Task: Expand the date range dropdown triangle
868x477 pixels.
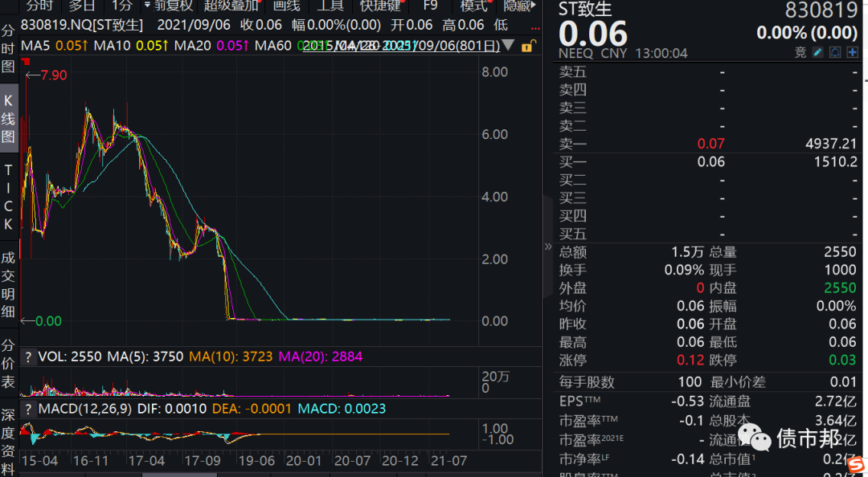Action: (507, 46)
